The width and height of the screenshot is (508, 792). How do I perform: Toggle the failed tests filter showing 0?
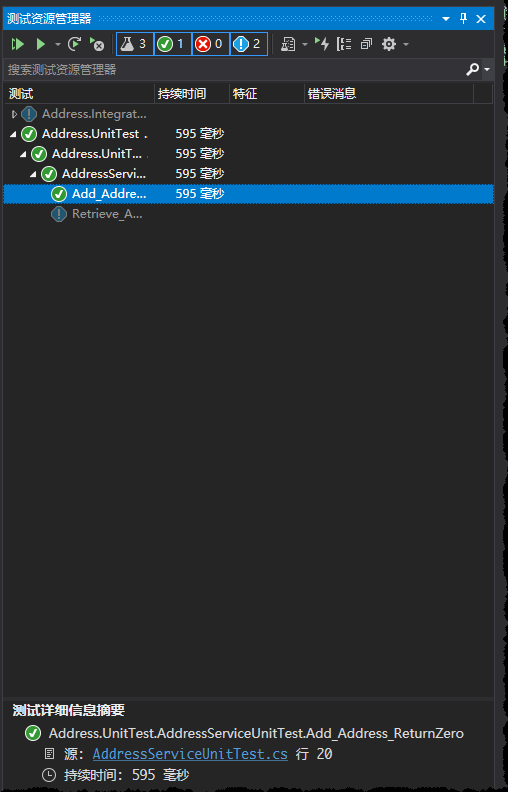click(x=211, y=44)
